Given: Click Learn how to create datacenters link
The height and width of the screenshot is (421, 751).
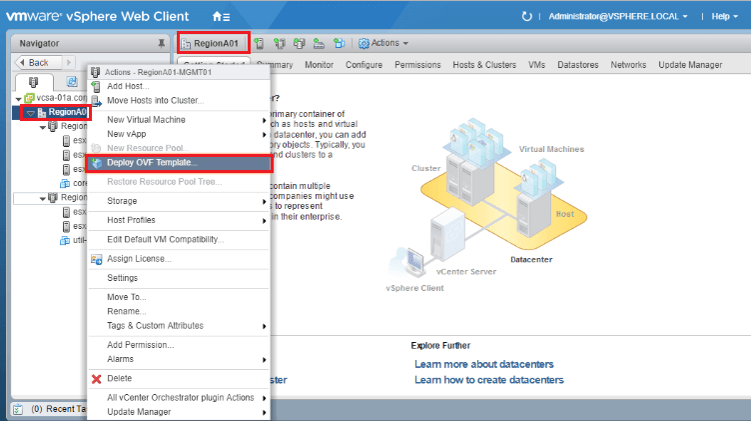Looking at the screenshot, I should point(489,380).
